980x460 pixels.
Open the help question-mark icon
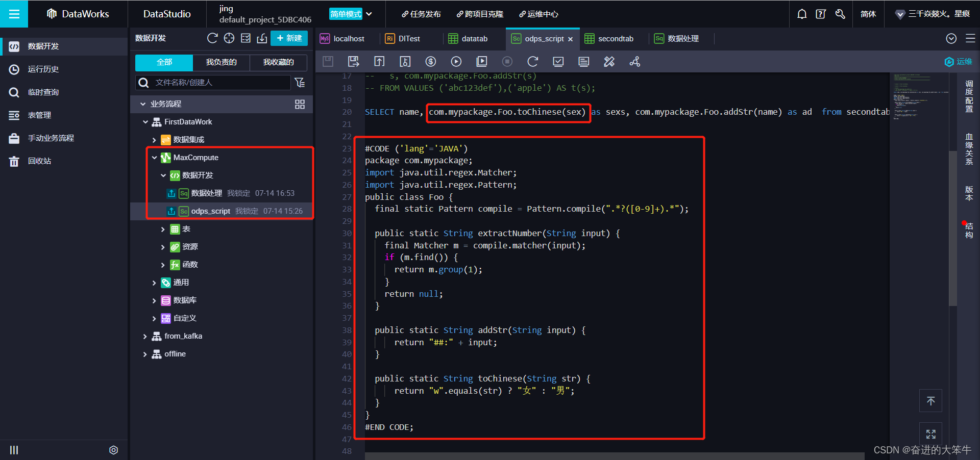click(821, 14)
